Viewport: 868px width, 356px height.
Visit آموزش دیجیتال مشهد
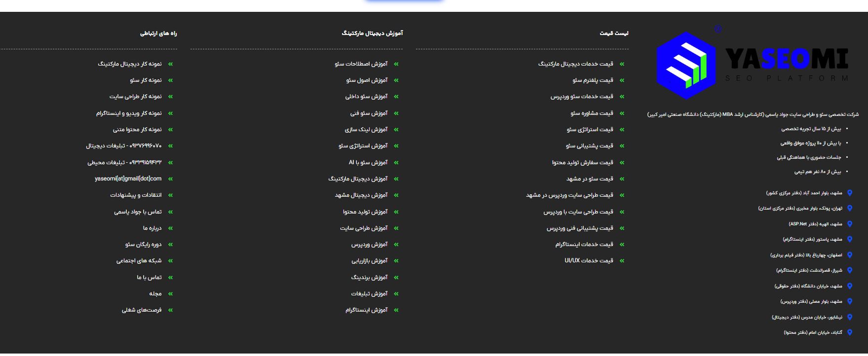tap(361, 195)
